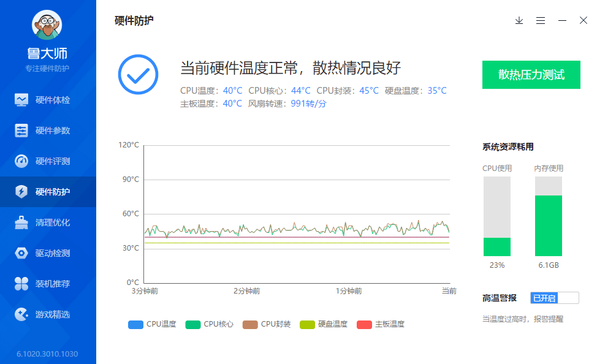Click the CPU封装 45°C value
This screenshot has width=597, height=364.
click(x=369, y=91)
